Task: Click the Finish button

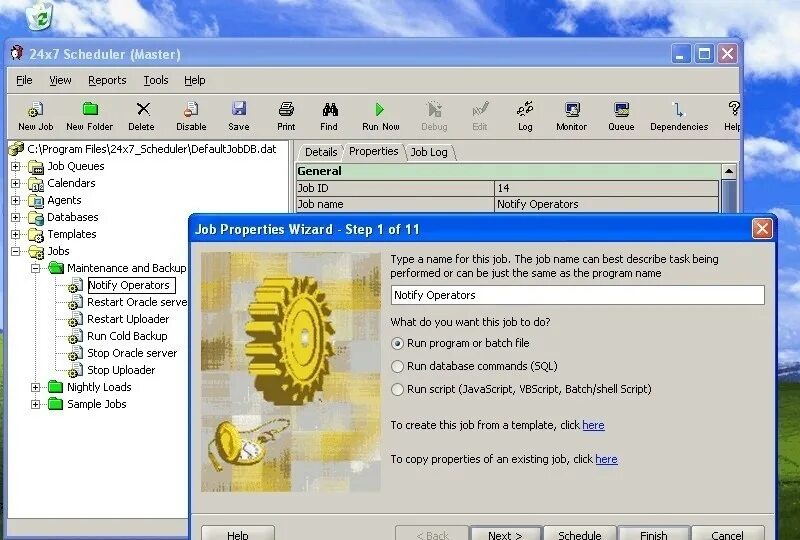Action: tap(654, 533)
